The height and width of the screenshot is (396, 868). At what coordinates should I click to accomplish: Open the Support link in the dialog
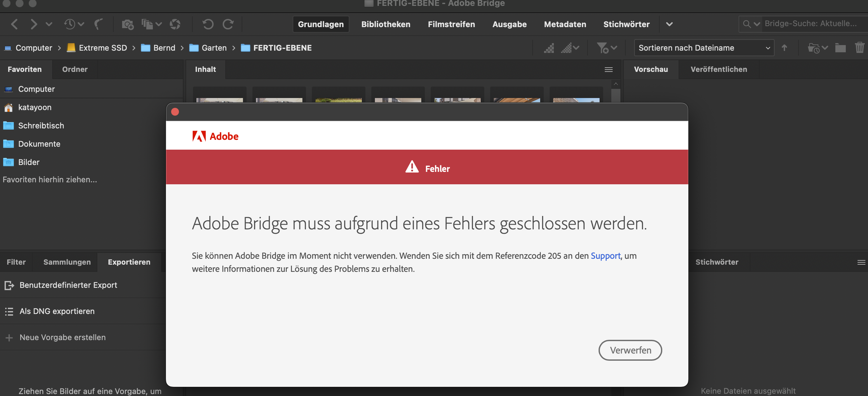tap(605, 256)
